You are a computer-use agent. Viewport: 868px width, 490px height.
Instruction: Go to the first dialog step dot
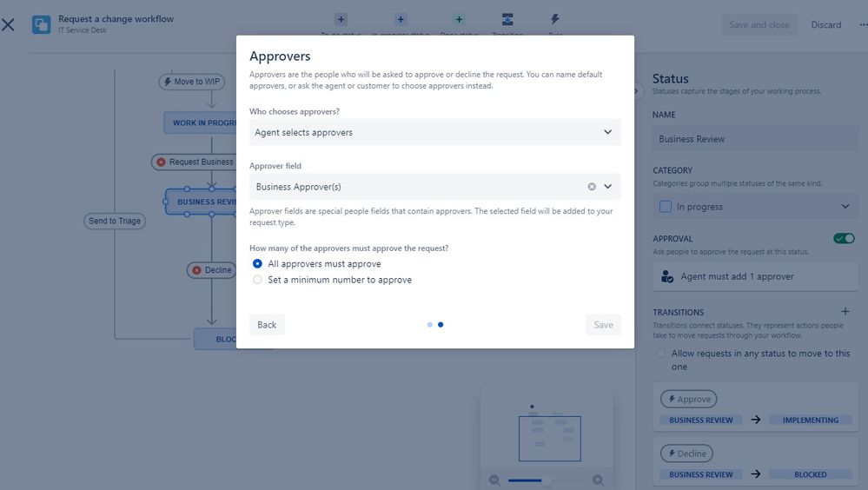pyautogui.click(x=430, y=325)
